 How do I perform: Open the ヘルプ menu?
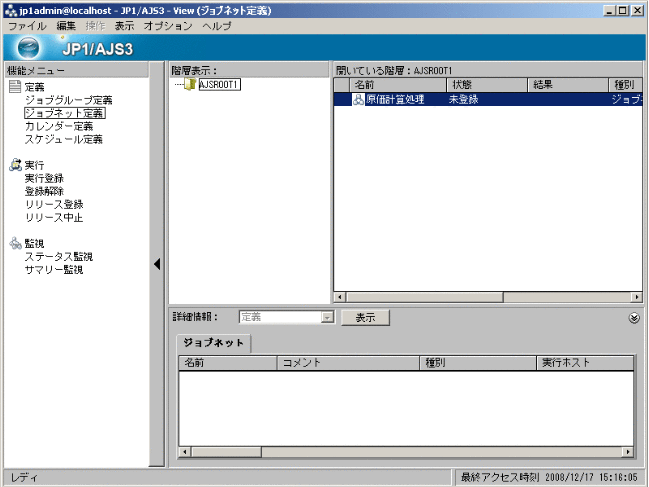pyautogui.click(x=217, y=26)
